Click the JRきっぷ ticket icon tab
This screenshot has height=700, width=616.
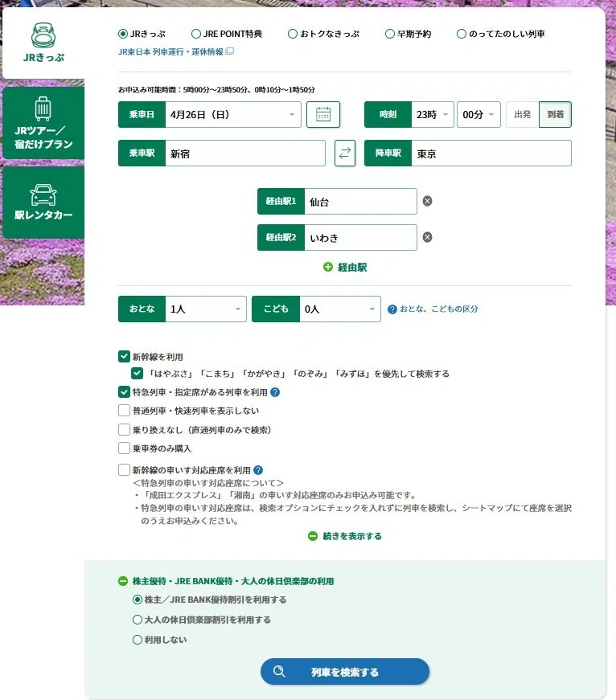coord(43,43)
